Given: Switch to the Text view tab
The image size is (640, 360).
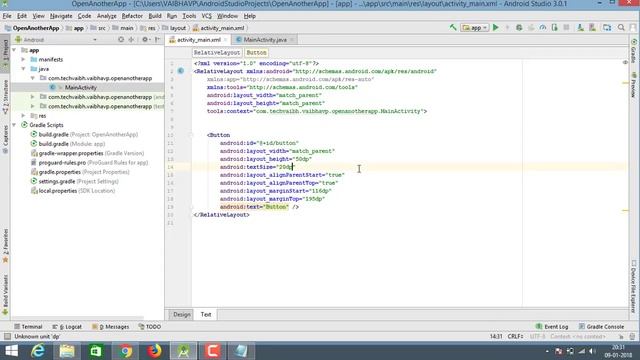Looking at the screenshot, I should coord(206,314).
